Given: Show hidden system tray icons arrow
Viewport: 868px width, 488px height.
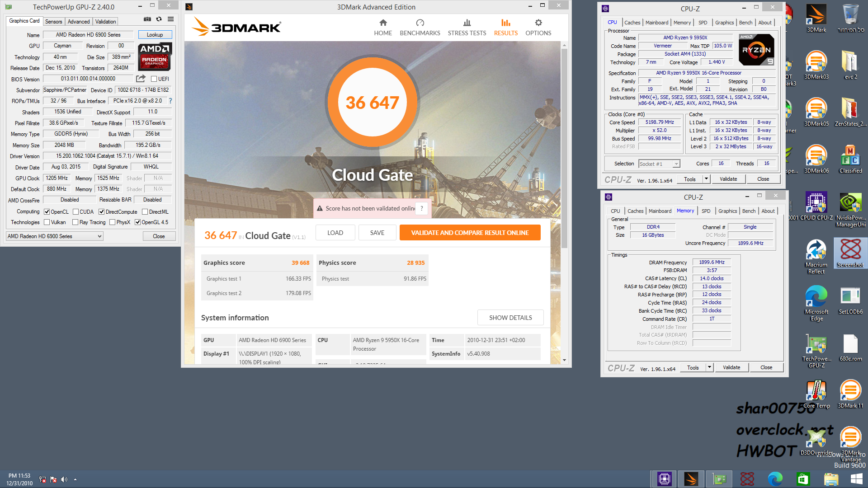Looking at the screenshot, I should 75,479.
